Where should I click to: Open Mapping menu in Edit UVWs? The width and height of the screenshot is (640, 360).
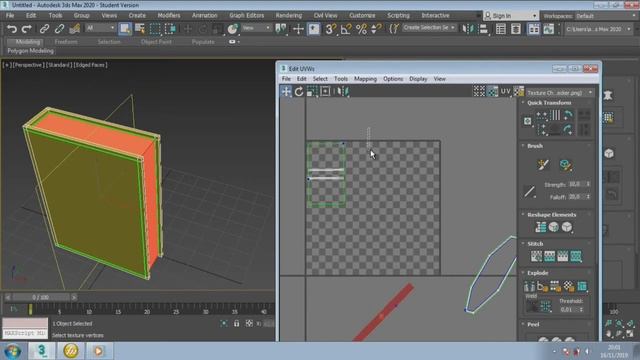click(365, 79)
